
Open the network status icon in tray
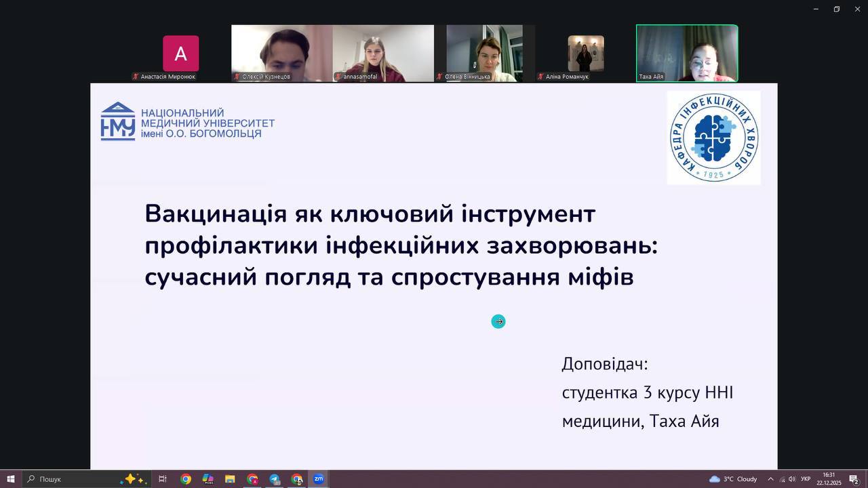(782, 479)
